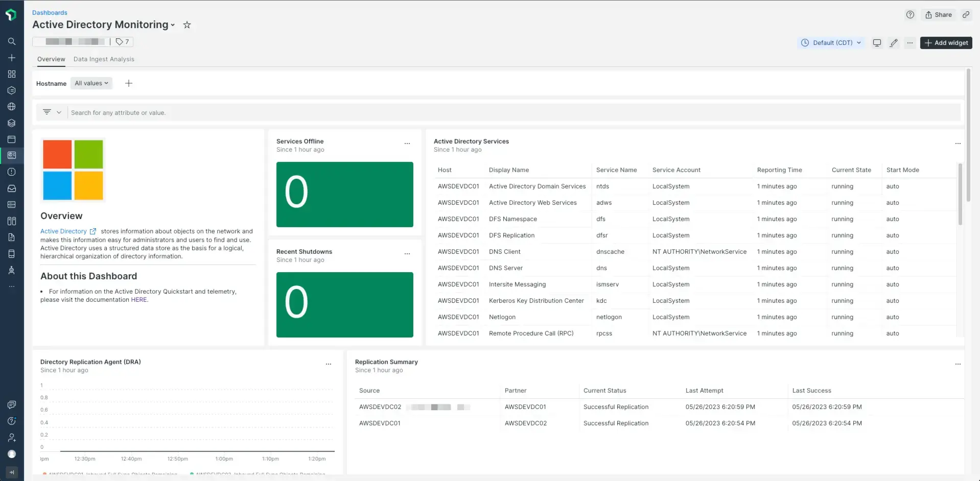The height and width of the screenshot is (481, 980).
Task: Open the help question mark icon
Action: (910, 15)
